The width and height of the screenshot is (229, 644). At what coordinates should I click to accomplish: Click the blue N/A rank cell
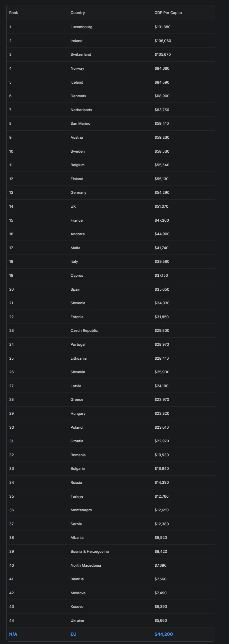tap(13, 634)
